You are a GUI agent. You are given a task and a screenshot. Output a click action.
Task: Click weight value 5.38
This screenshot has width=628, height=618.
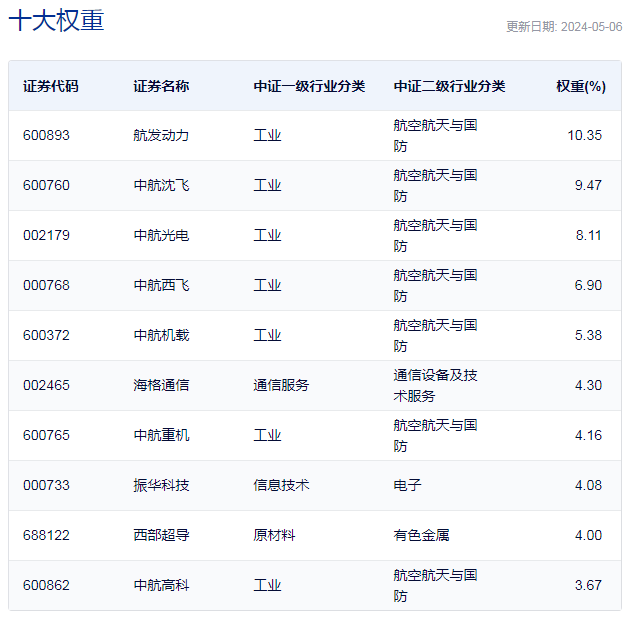point(588,335)
